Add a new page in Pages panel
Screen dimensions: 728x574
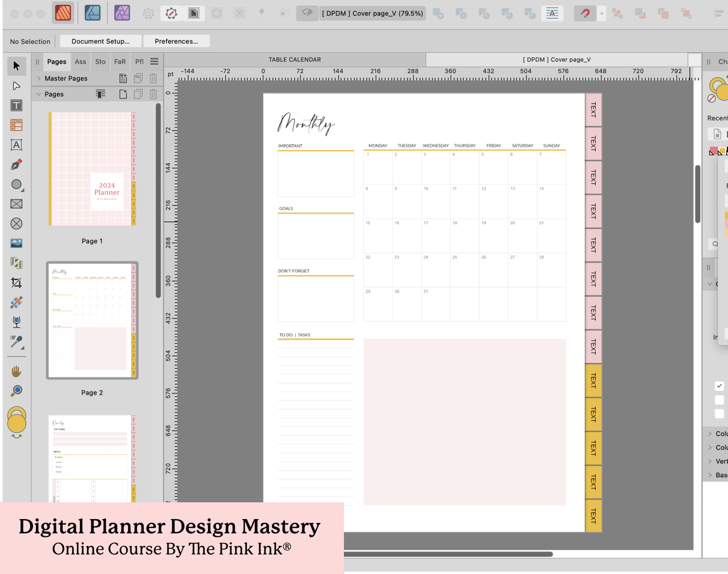pos(123,94)
